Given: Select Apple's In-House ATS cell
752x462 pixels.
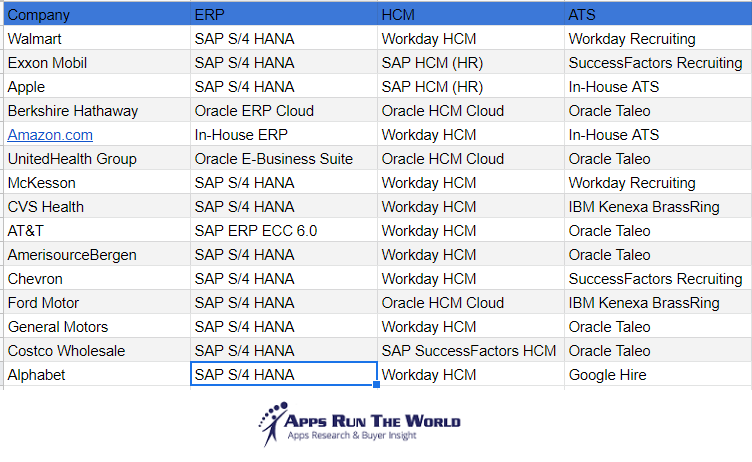Looking at the screenshot, I should click(658, 86).
